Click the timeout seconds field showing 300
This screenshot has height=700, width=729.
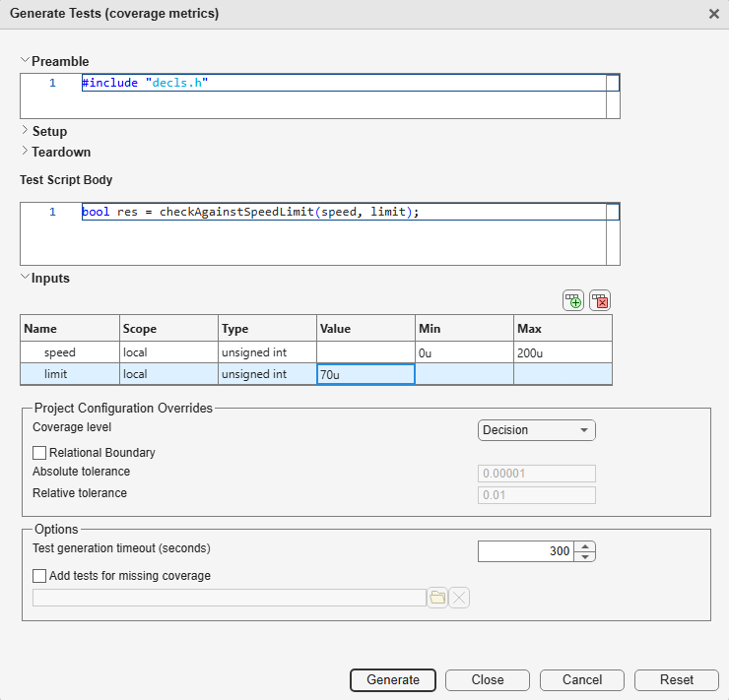coord(526,551)
